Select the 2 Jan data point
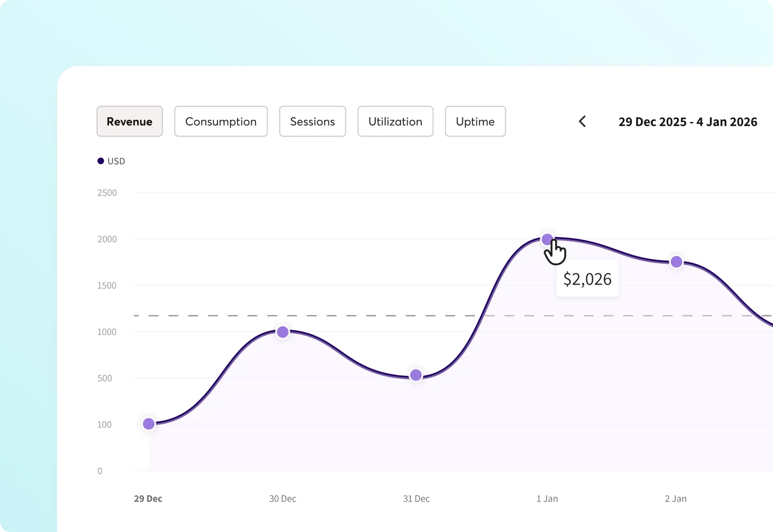773x532 pixels. (676, 262)
